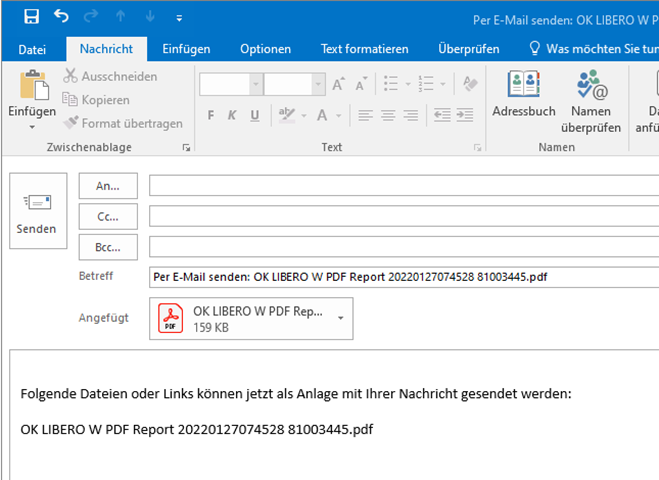
Task: Click the Bcc... button
Action: (x=108, y=245)
